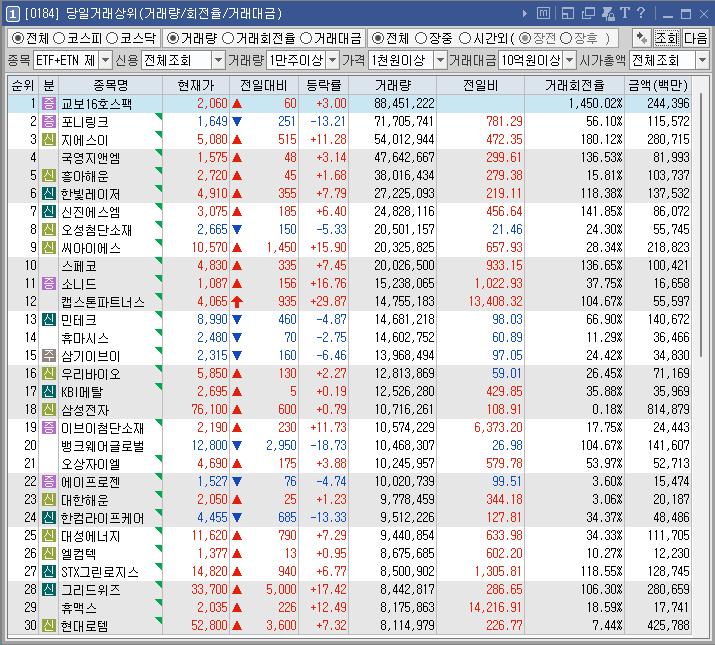Select the 거래대금 radio button
The width and height of the screenshot is (715, 645).
pos(306,38)
